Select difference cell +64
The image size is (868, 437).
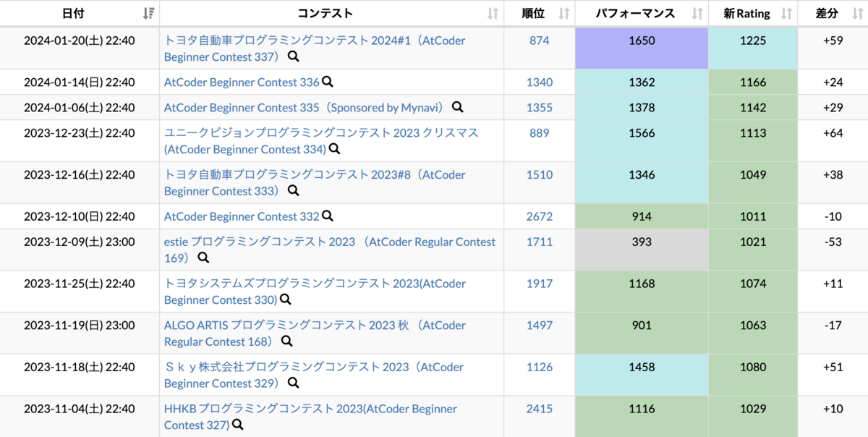coord(833,141)
